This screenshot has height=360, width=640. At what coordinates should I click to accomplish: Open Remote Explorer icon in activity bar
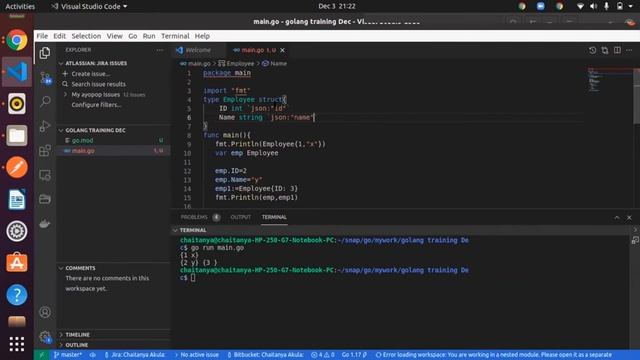(45, 175)
